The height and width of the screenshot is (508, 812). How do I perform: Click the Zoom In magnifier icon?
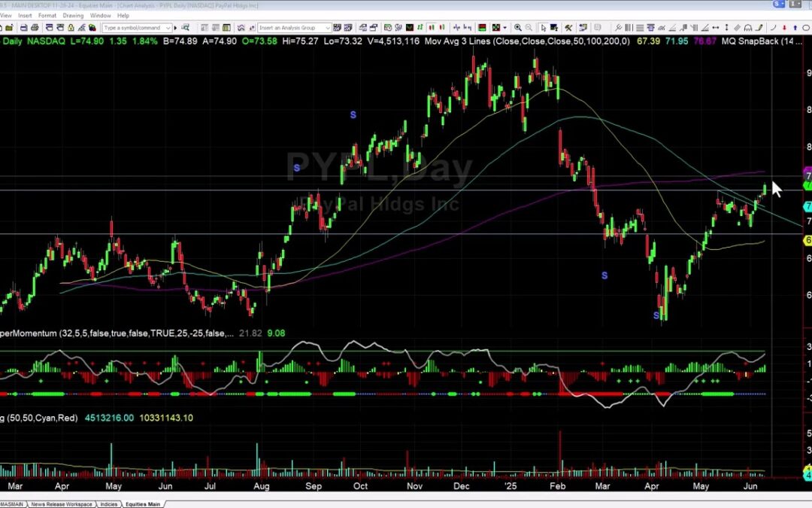pos(517,28)
